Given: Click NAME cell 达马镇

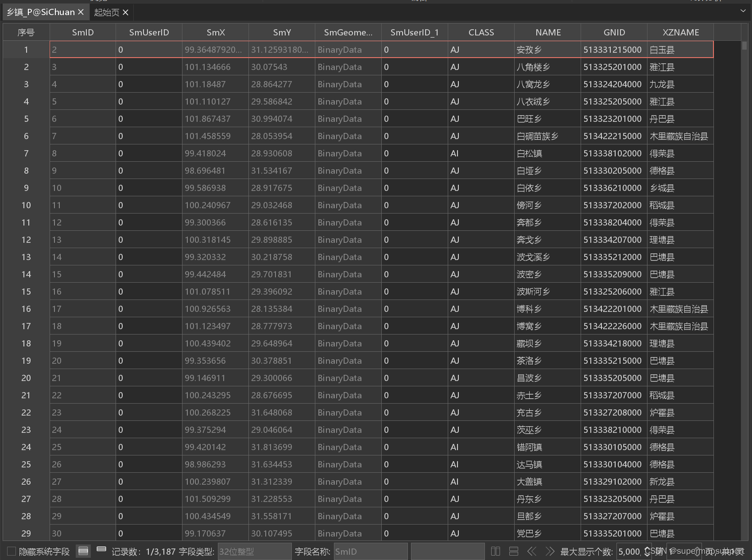Looking at the screenshot, I should 547,464.
